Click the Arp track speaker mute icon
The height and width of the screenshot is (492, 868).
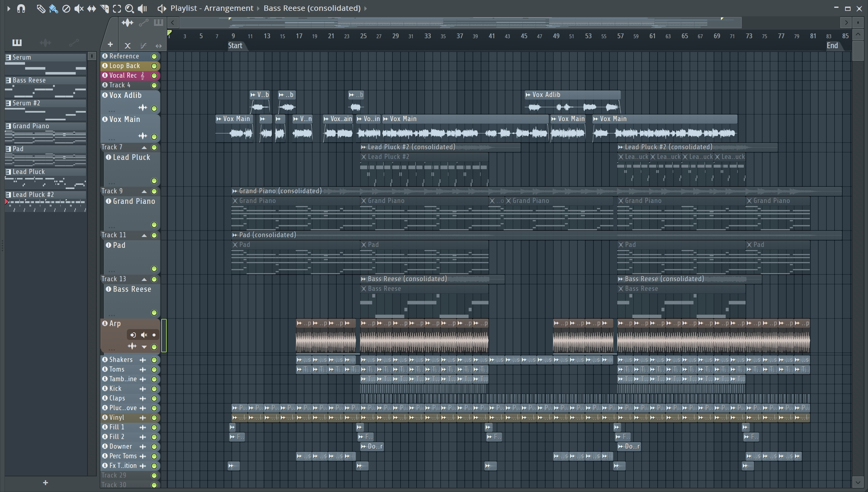tap(144, 335)
